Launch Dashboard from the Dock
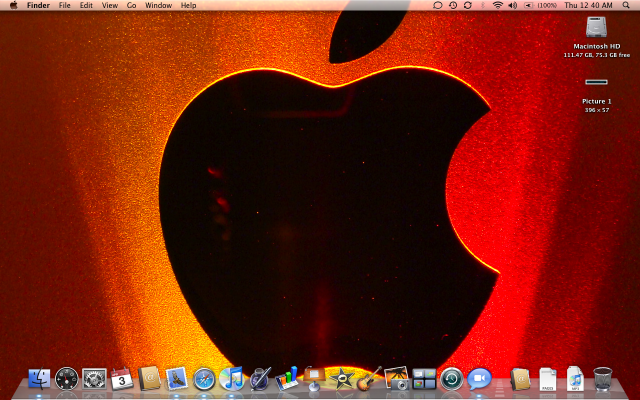640x400 pixels. pos(67,379)
